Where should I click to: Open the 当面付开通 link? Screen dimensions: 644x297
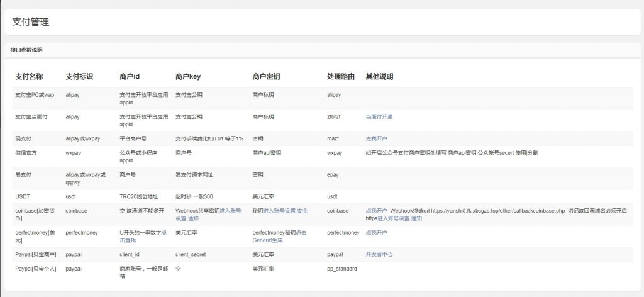(379, 116)
